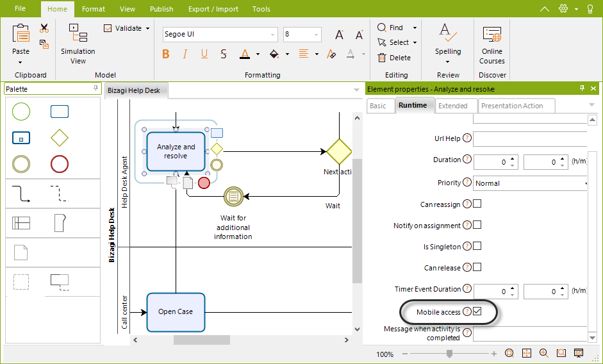This screenshot has height=364, width=603.
Task: Select the dashed Group shape in palette
Action: [21, 282]
